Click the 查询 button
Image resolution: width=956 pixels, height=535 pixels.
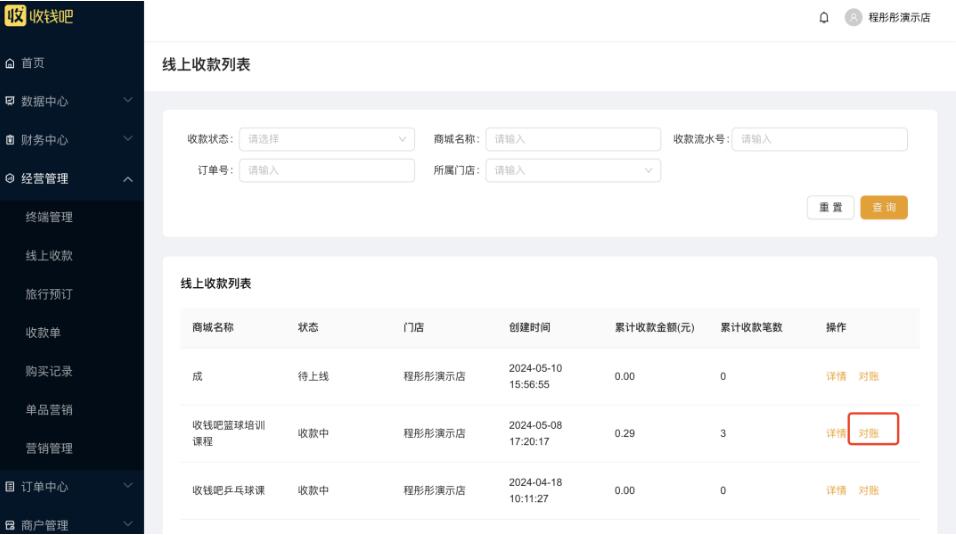pyautogui.click(x=884, y=207)
